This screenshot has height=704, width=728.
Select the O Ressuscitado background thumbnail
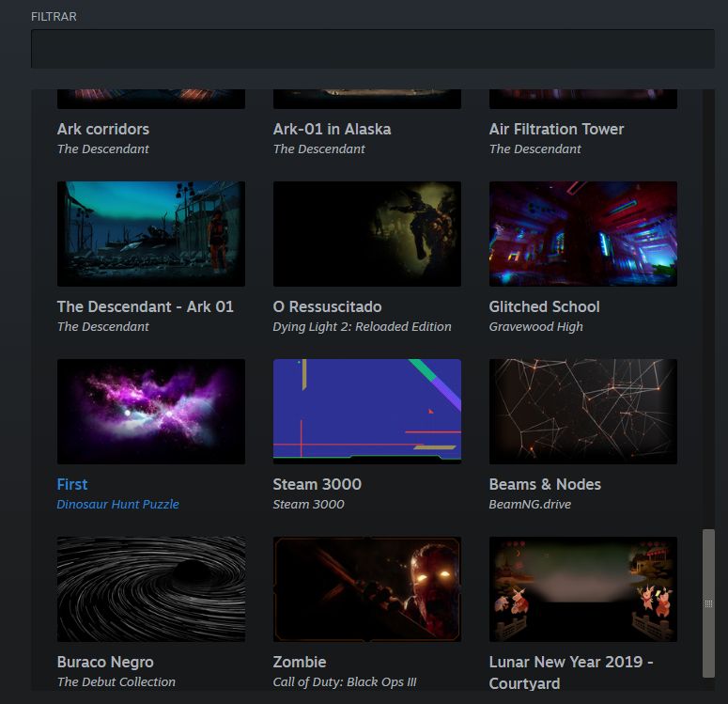(366, 234)
